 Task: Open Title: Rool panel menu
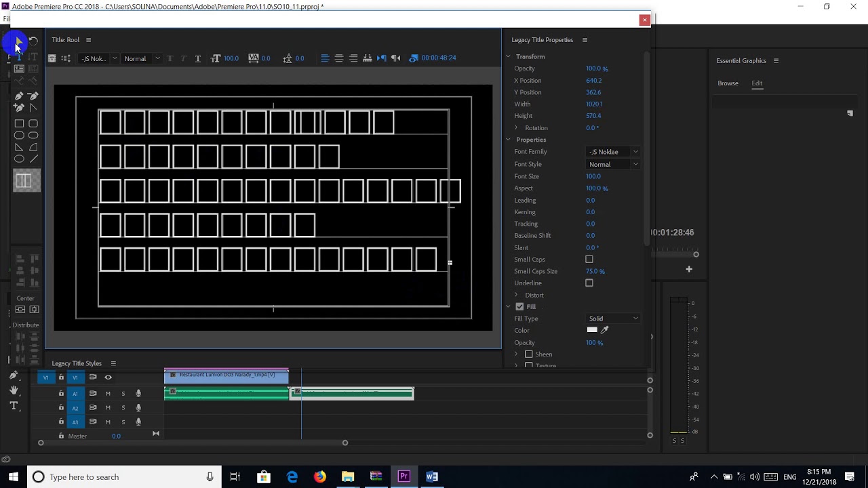[88, 40]
